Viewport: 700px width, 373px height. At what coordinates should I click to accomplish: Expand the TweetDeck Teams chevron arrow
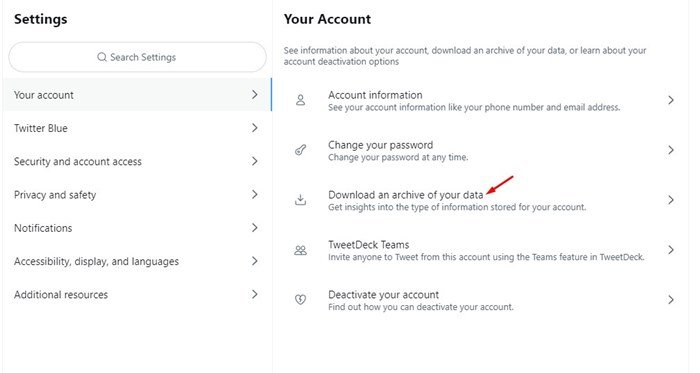tap(671, 250)
